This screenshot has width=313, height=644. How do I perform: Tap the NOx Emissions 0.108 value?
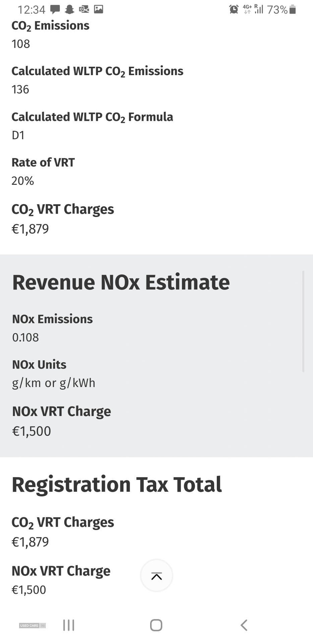point(25,337)
